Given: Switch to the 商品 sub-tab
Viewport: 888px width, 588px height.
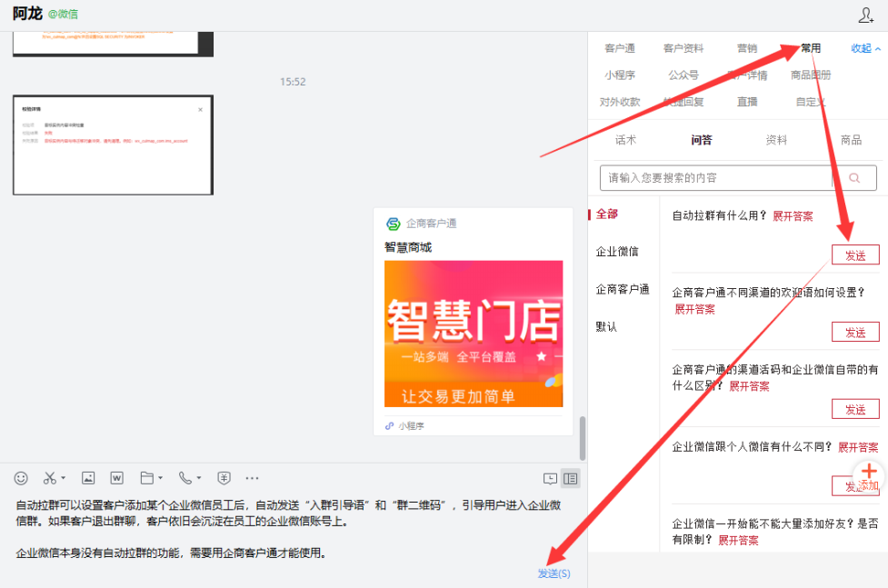Looking at the screenshot, I should pos(851,140).
